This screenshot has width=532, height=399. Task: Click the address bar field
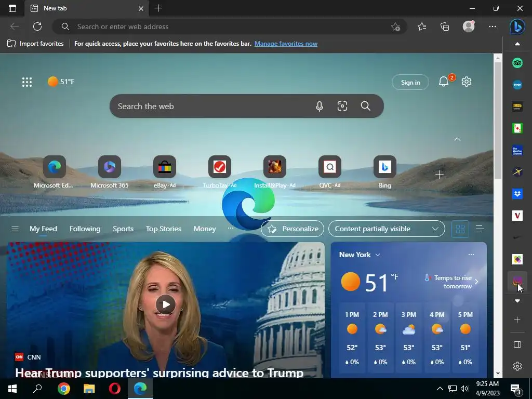coord(229,26)
